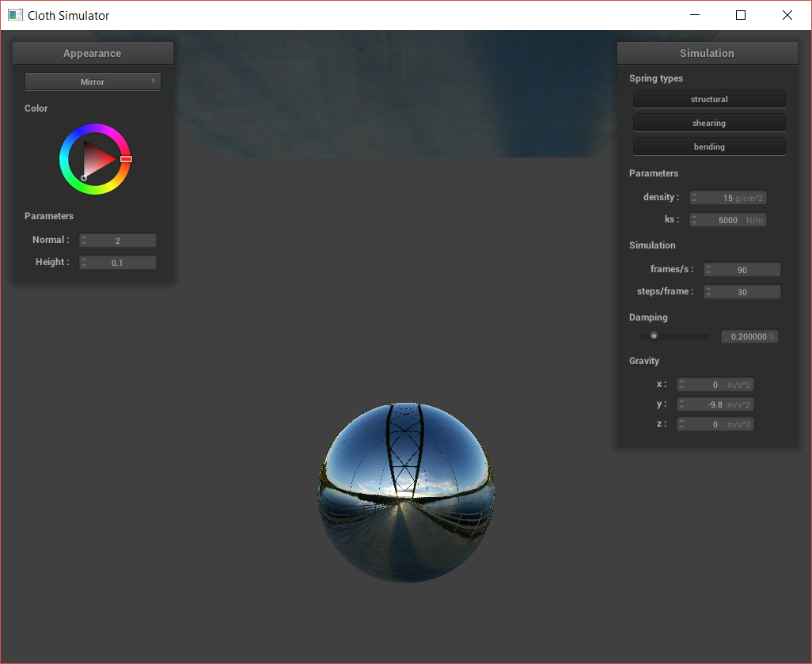The image size is (812, 664).
Task: Click the Height field stepper arrows
Action: [x=84, y=263]
